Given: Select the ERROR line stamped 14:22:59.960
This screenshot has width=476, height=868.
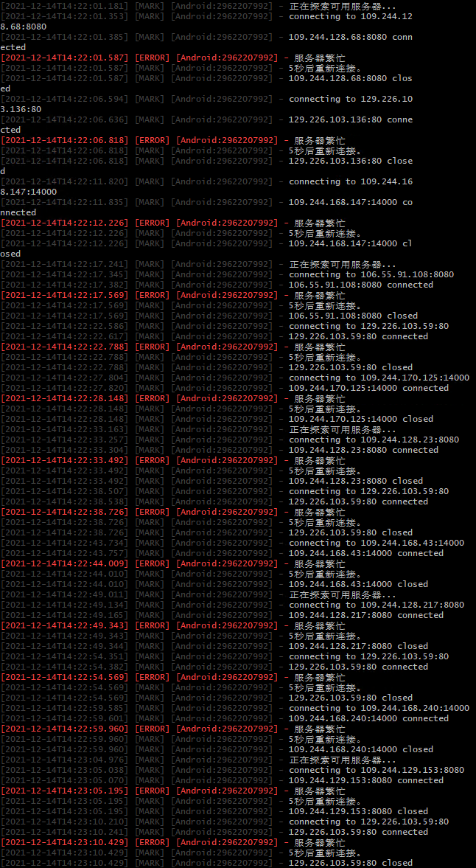Looking at the screenshot, I should click(173, 729).
